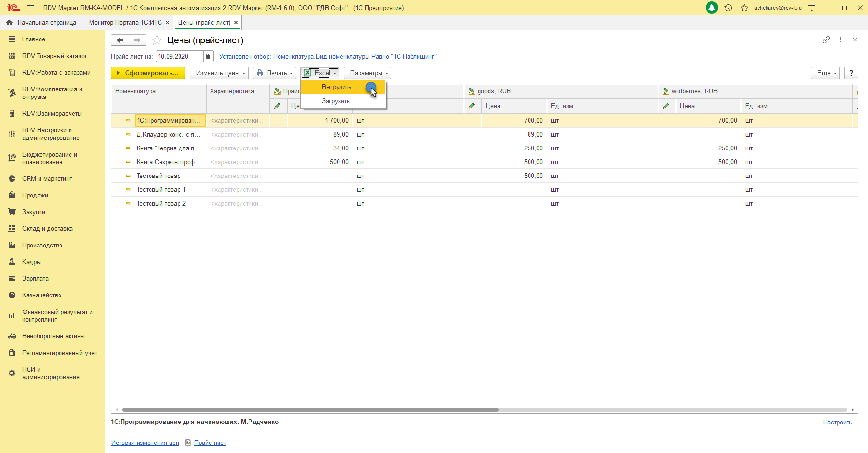Open История изменения цен link
Screen dimensions: 868x453
click(x=145, y=443)
